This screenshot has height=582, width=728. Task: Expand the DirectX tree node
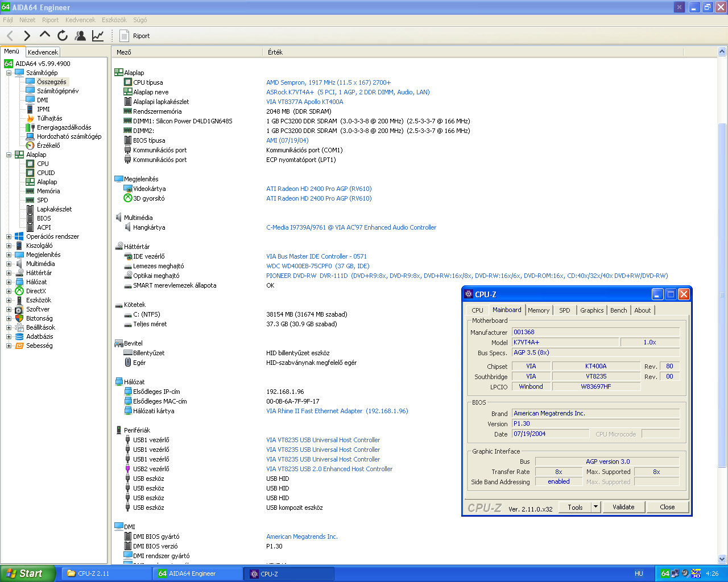tap(9, 291)
